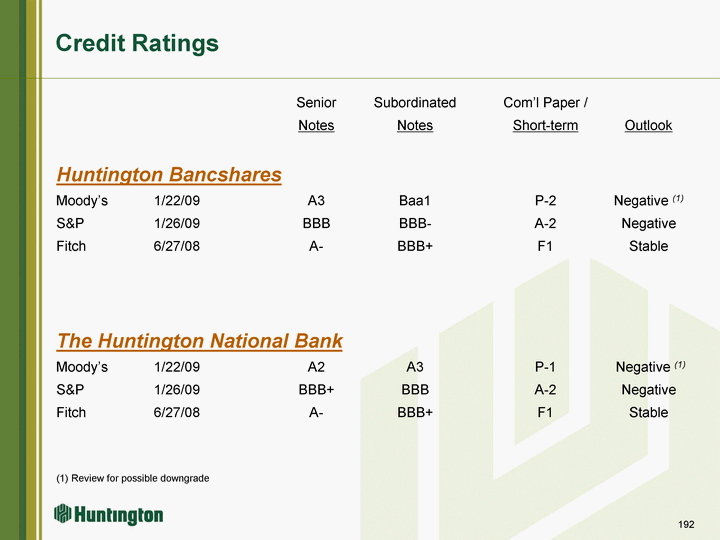The height and width of the screenshot is (540, 720).
Task: Click "6/27/08" date under Huntington Bancshares
Action: point(177,246)
